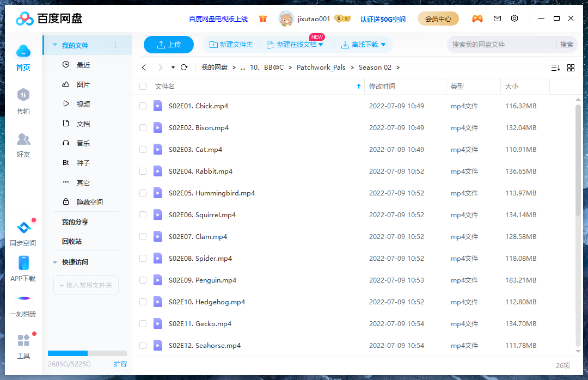Click Patchwork_Pals in the breadcrumb

(x=321, y=68)
